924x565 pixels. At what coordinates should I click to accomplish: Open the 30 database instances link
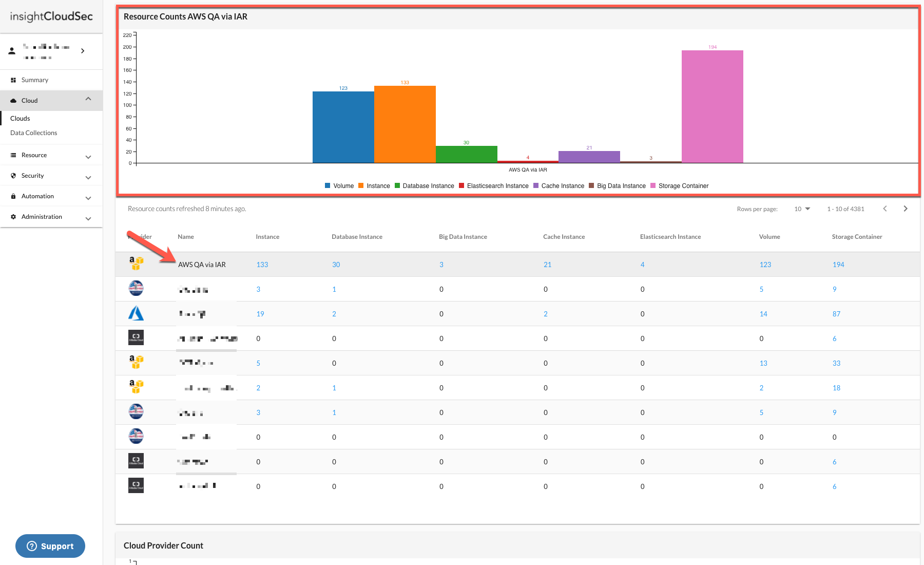336,265
